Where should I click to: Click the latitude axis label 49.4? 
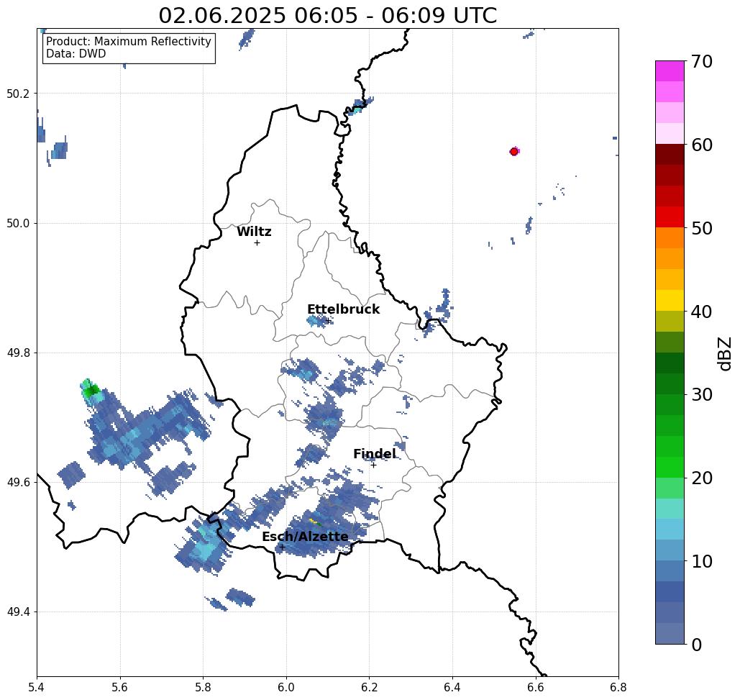click(17, 612)
